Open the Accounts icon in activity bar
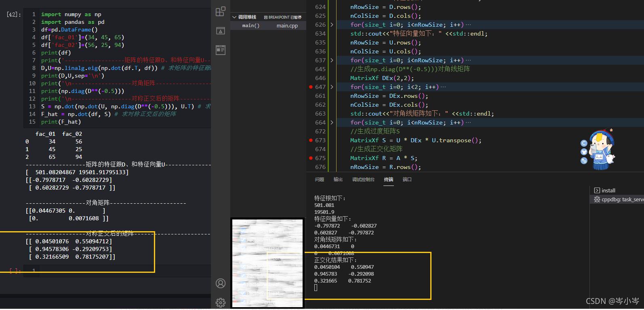Viewport: 644px width, 310px height. coord(221,283)
